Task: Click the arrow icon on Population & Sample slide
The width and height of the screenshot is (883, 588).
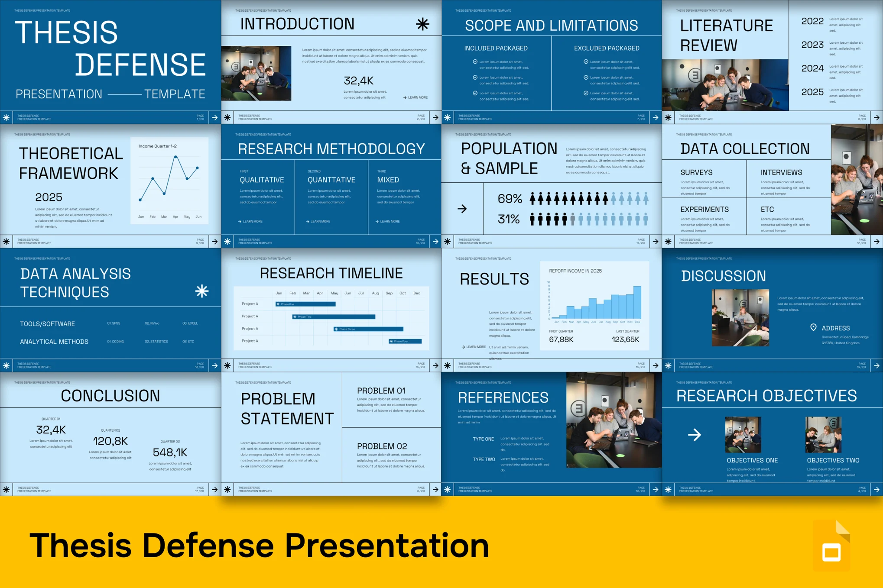Action: click(x=462, y=209)
